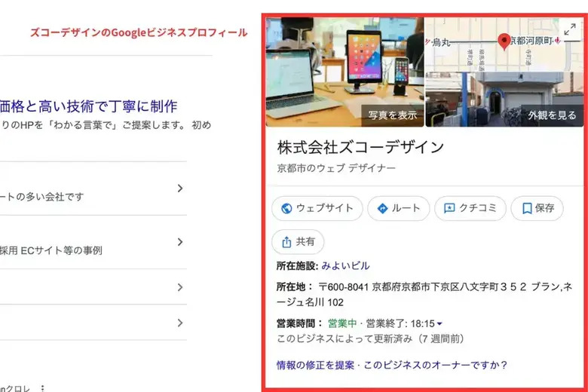The image size is (588, 392).
Task: Click 外観を見る on the street view image
Action: [x=552, y=115]
